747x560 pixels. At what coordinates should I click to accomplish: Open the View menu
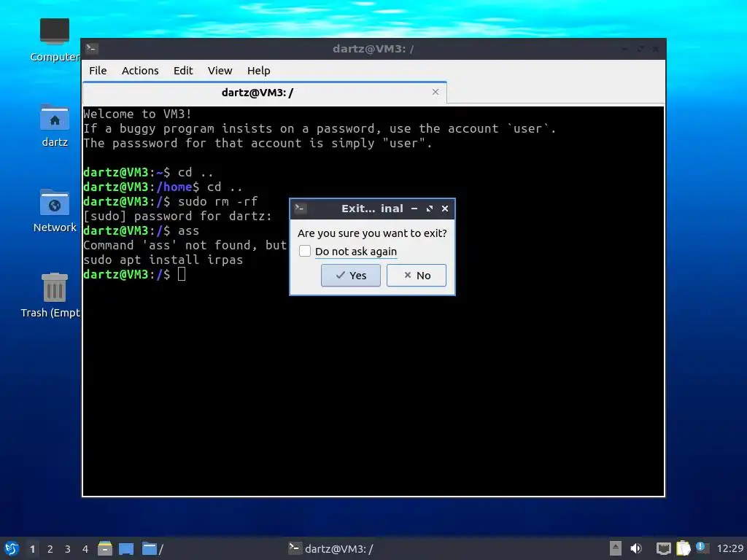(220, 71)
